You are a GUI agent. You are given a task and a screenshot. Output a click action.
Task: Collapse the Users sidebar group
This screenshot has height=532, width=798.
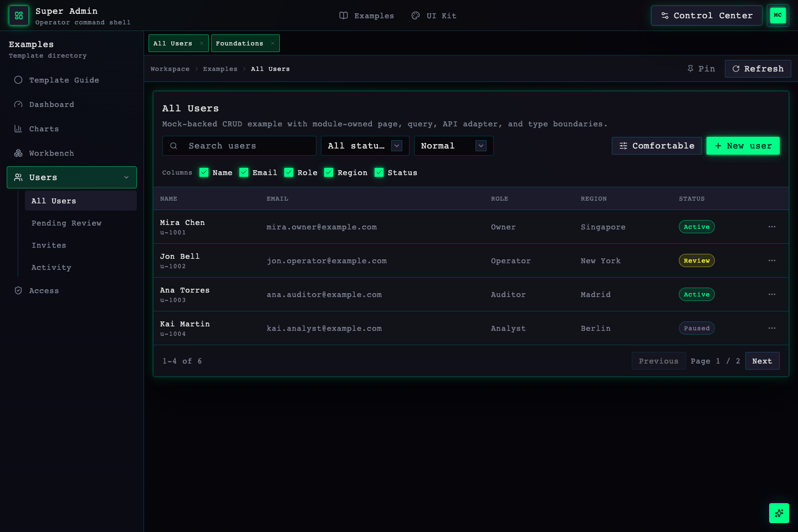[x=72, y=177]
